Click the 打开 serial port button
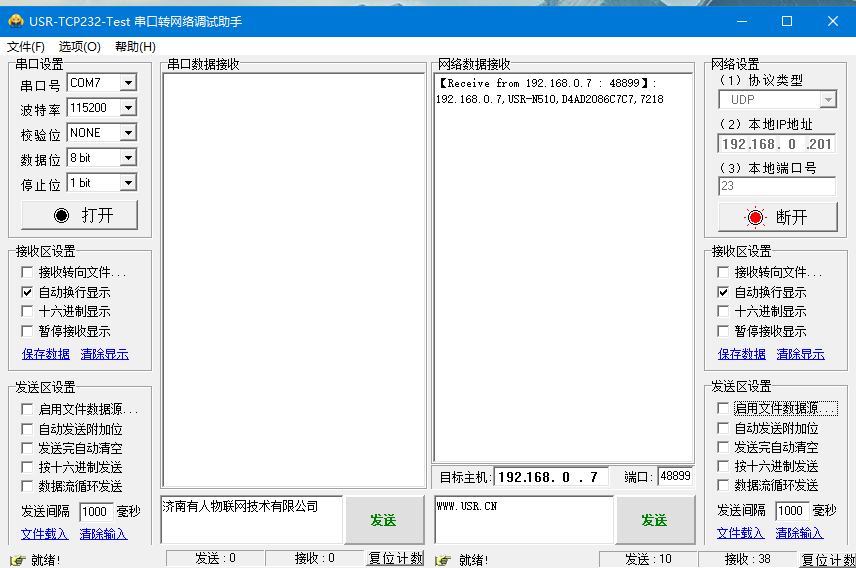This screenshot has height=568, width=856. click(79, 215)
